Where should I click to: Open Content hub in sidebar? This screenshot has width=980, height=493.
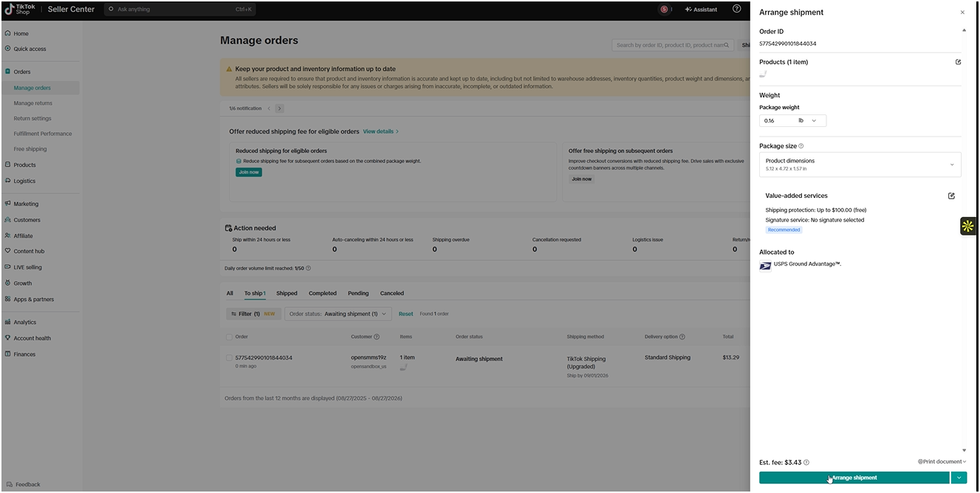click(29, 251)
